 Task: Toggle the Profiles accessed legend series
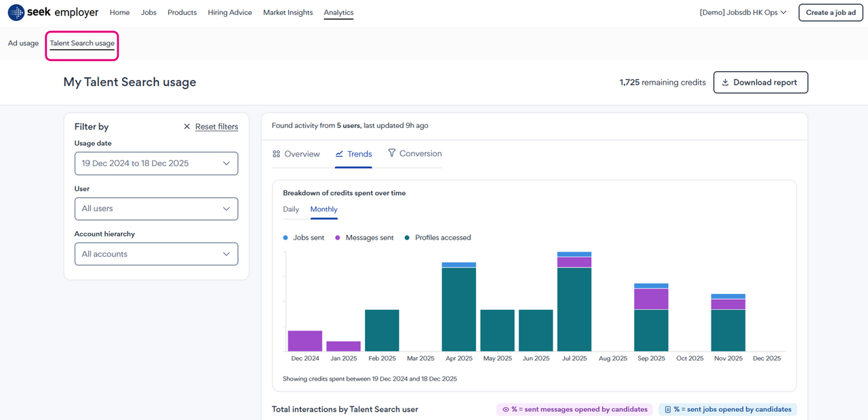(437, 238)
